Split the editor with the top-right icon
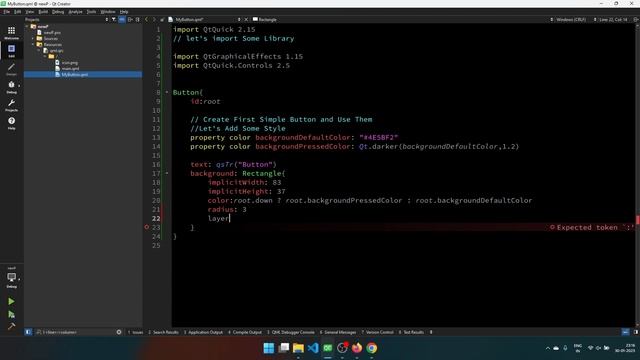Viewport: 640px width, 360px height. [x=636, y=19]
